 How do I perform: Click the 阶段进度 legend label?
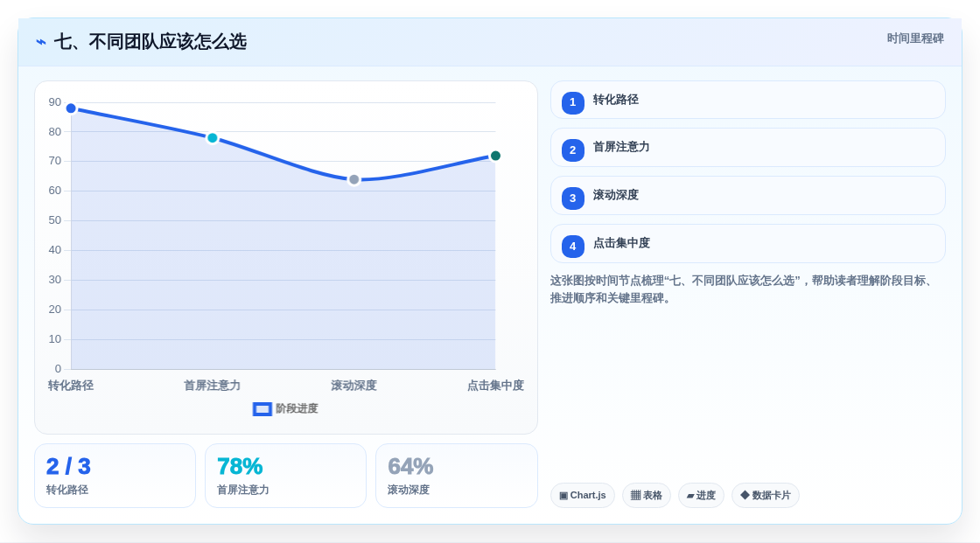point(297,408)
